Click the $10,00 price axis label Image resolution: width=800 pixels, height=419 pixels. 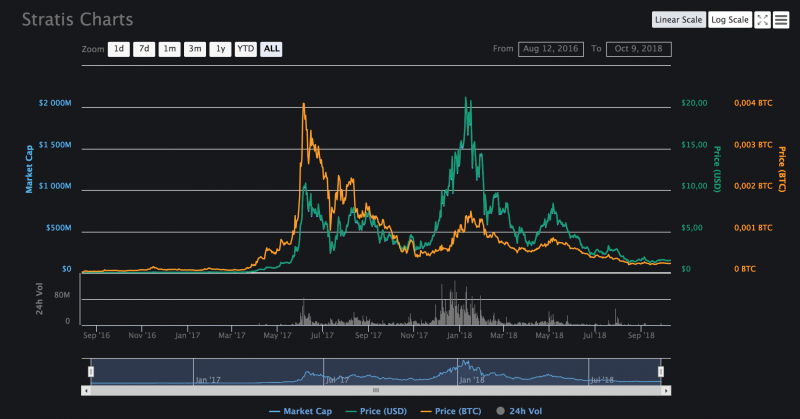(694, 186)
